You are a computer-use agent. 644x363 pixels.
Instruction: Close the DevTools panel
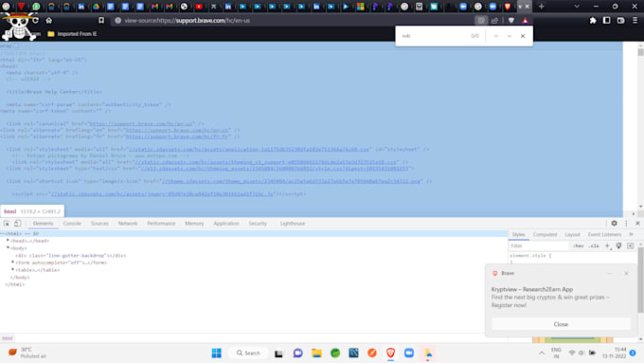click(x=637, y=224)
